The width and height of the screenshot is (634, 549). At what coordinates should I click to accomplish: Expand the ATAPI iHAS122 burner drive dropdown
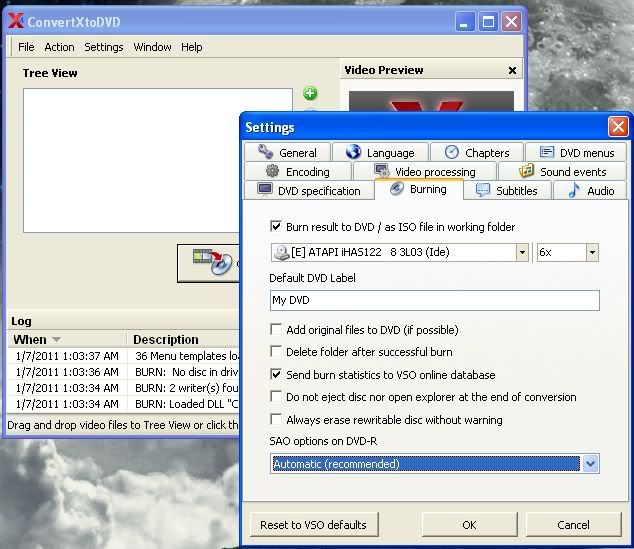click(x=522, y=252)
